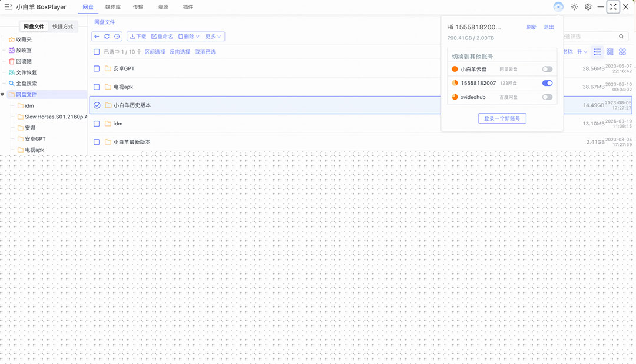Click the 退出 logout link
Viewport: 636px width, 364px height.
[549, 27]
